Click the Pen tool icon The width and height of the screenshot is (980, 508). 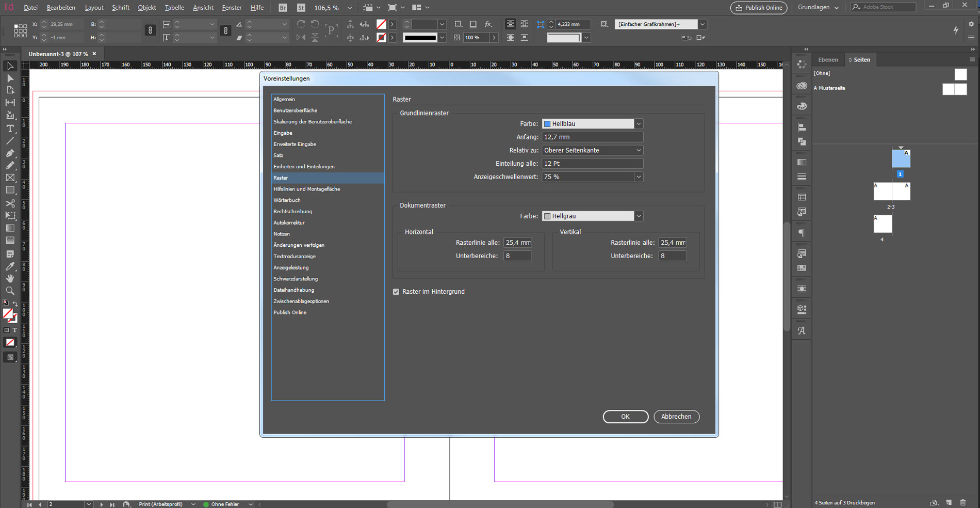10,153
